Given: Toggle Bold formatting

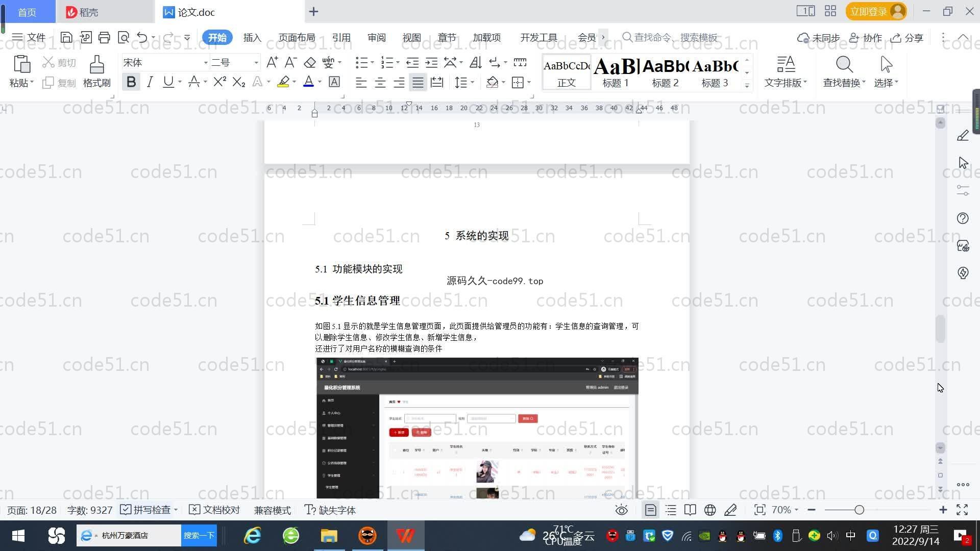Looking at the screenshot, I should 131,82.
